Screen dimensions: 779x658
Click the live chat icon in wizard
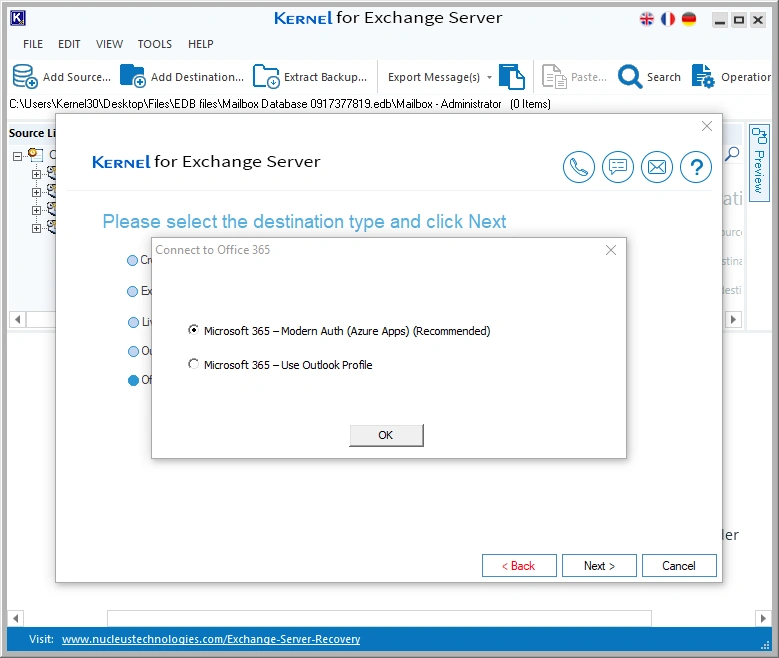tap(618, 167)
